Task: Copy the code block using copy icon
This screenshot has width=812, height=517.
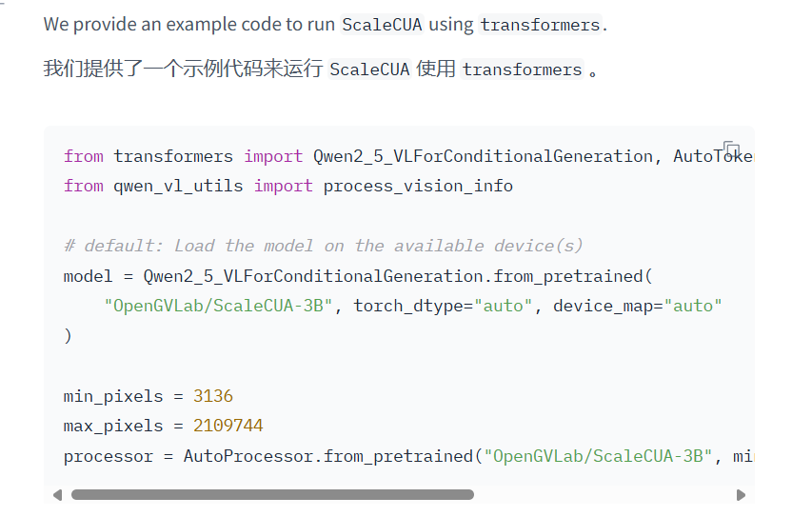Action: pos(731,149)
